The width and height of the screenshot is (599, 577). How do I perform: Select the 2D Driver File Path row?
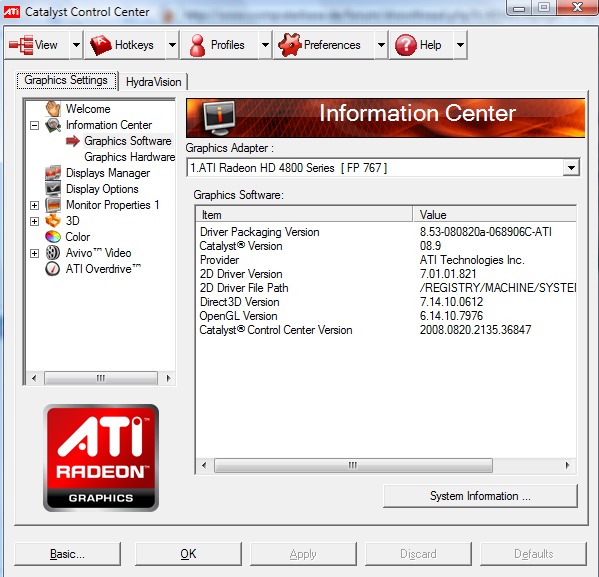coord(386,288)
